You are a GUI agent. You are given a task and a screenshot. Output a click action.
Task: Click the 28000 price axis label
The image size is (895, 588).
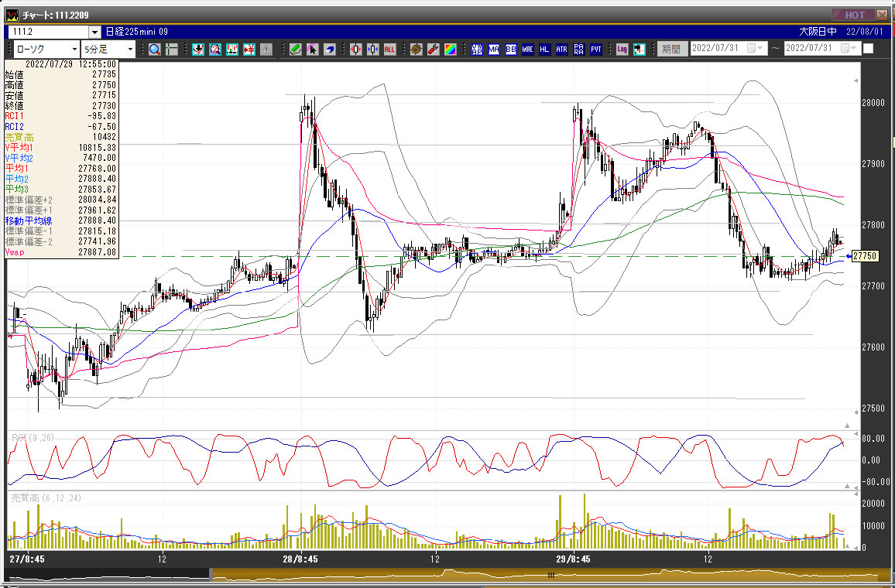(873, 103)
